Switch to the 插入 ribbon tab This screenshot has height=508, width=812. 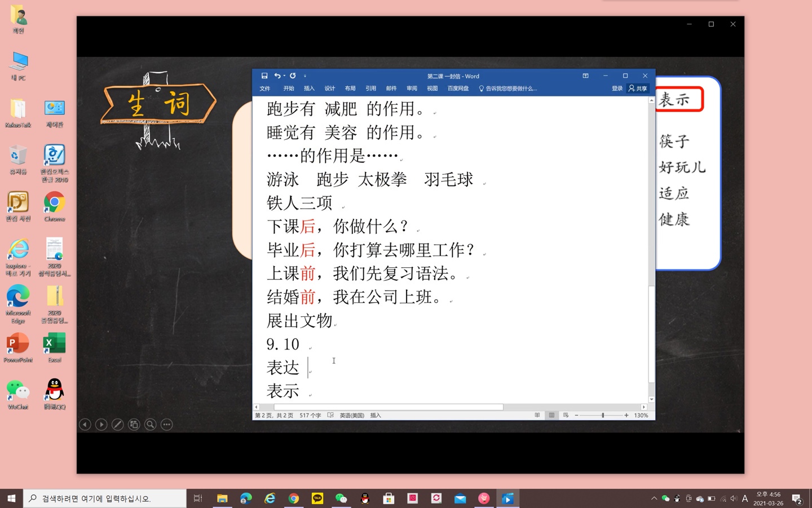click(309, 89)
